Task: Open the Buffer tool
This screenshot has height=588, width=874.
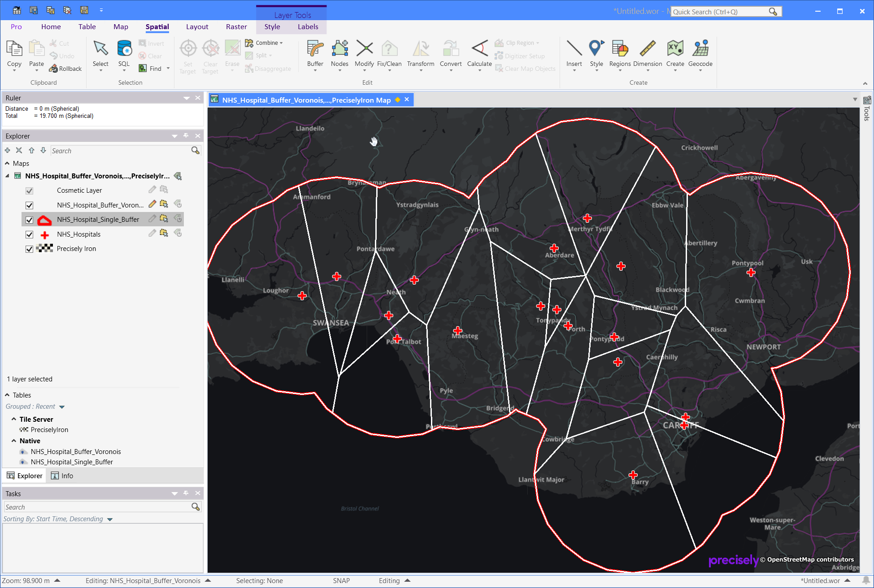Action: pos(315,54)
